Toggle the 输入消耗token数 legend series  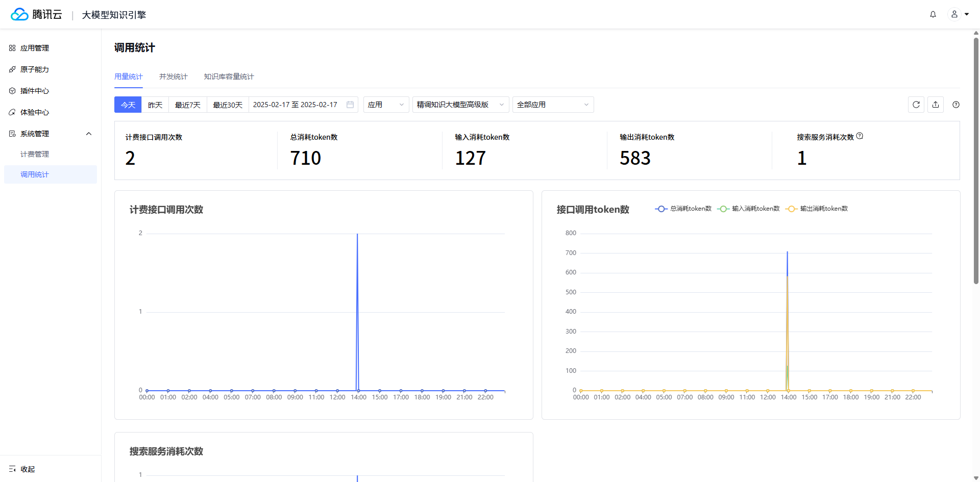point(748,209)
